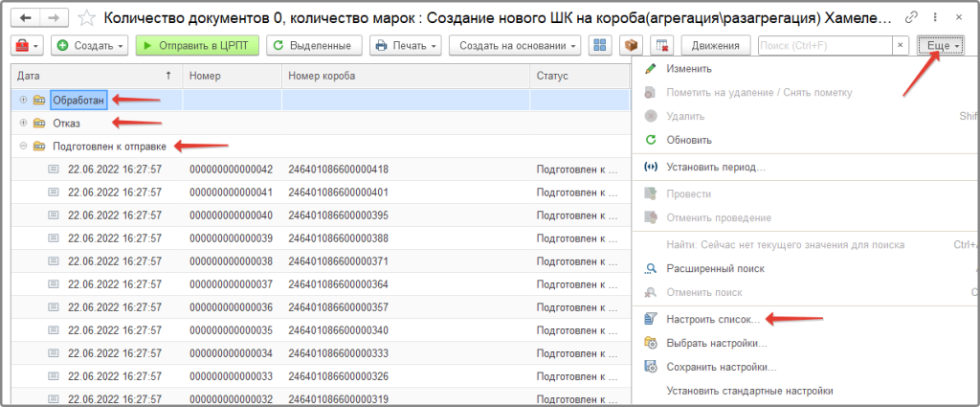The image size is (980, 407).
Task: Sort by the Статус column header
Action: point(580,76)
